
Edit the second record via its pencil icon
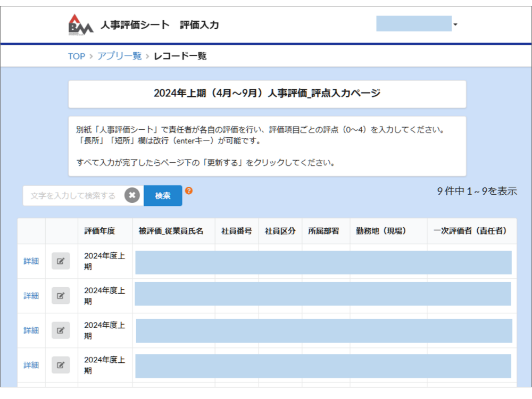click(x=60, y=295)
